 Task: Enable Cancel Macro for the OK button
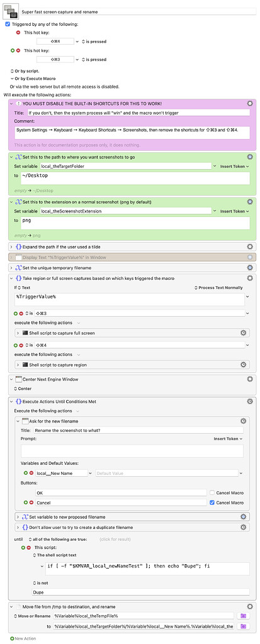pos(212,492)
